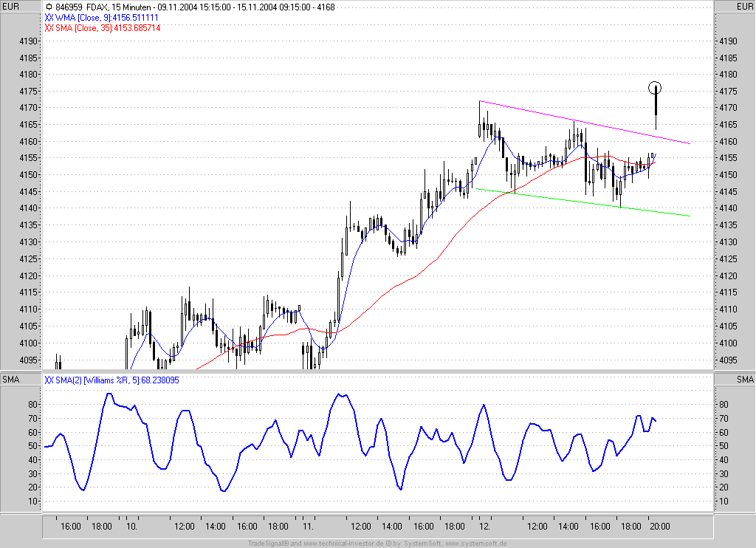
Task: Click the SMA(2) [Williams %R, 5] indicator label
Action: [112, 380]
